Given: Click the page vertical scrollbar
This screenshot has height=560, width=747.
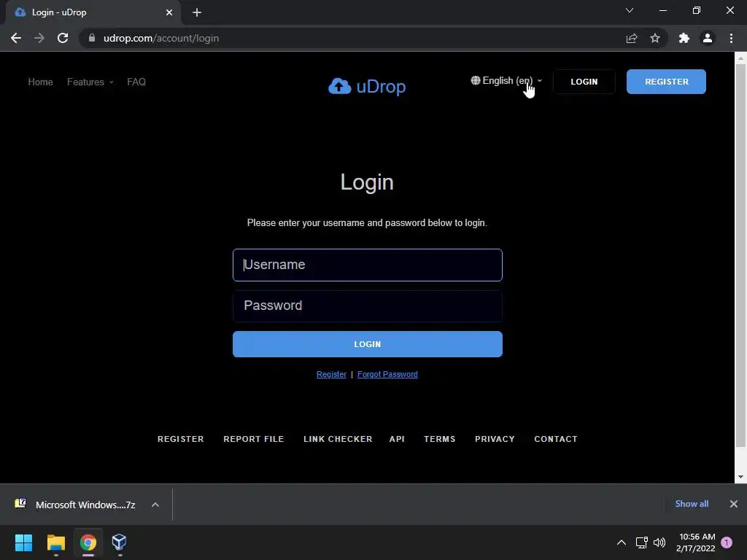Looking at the screenshot, I should point(740,254).
